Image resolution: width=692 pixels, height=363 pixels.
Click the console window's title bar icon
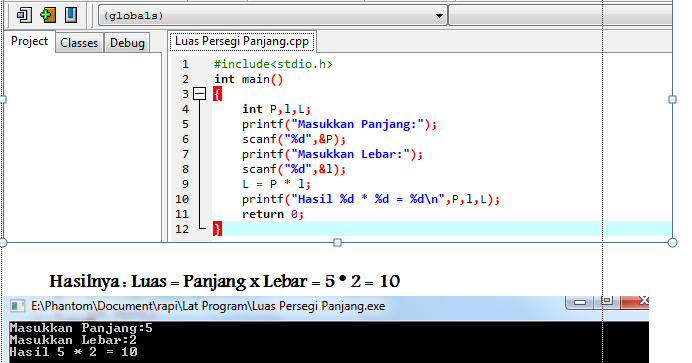point(18,306)
